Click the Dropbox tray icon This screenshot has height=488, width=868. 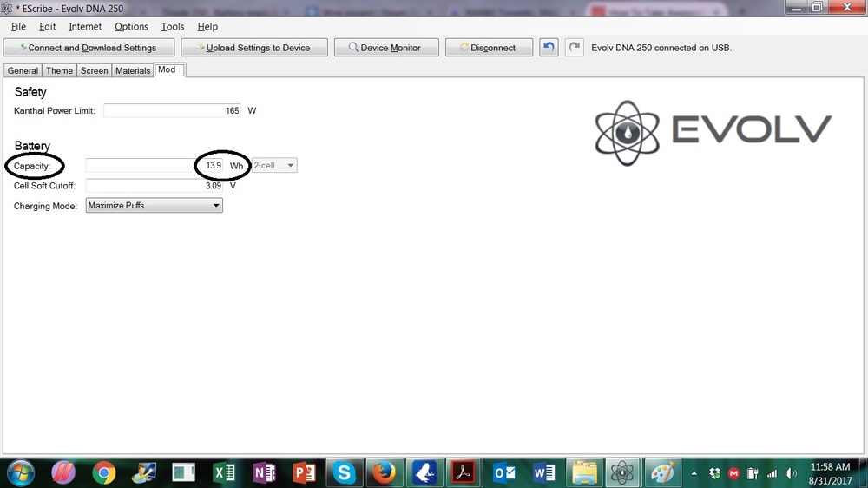coord(714,473)
